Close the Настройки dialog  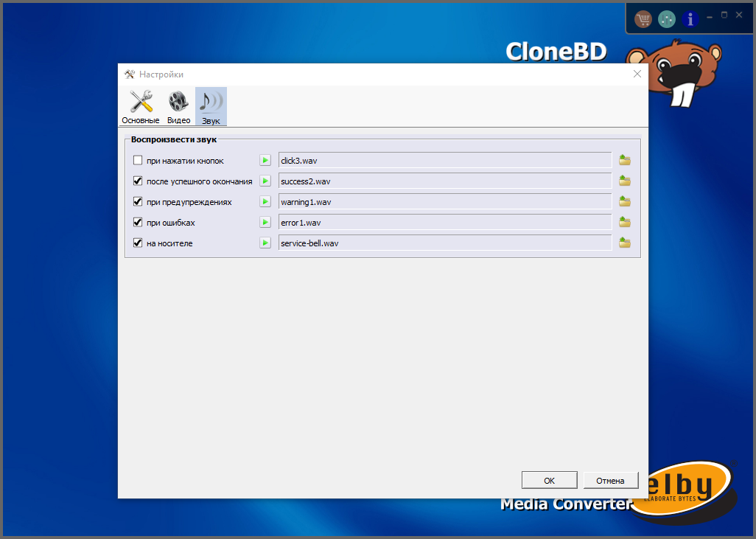(x=637, y=74)
